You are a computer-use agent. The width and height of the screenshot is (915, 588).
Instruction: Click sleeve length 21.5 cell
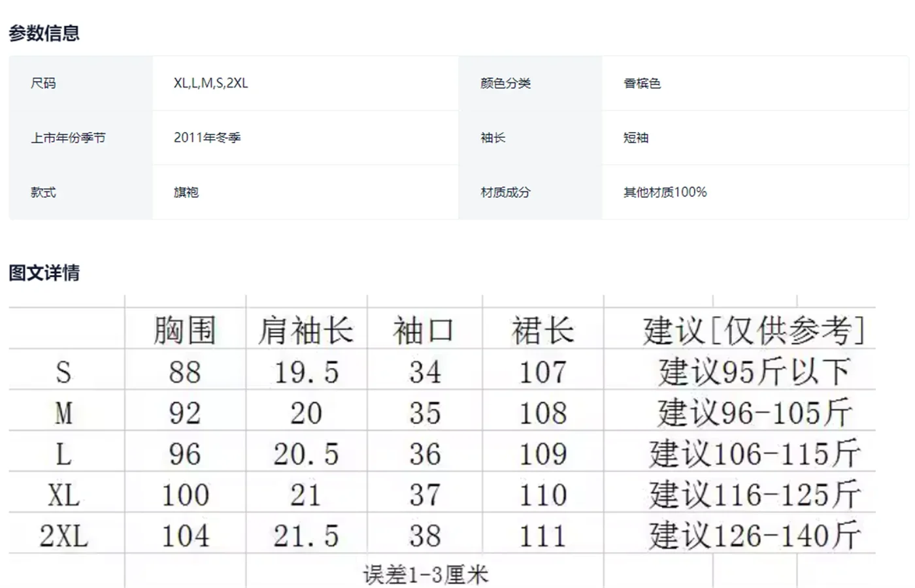pos(306,536)
